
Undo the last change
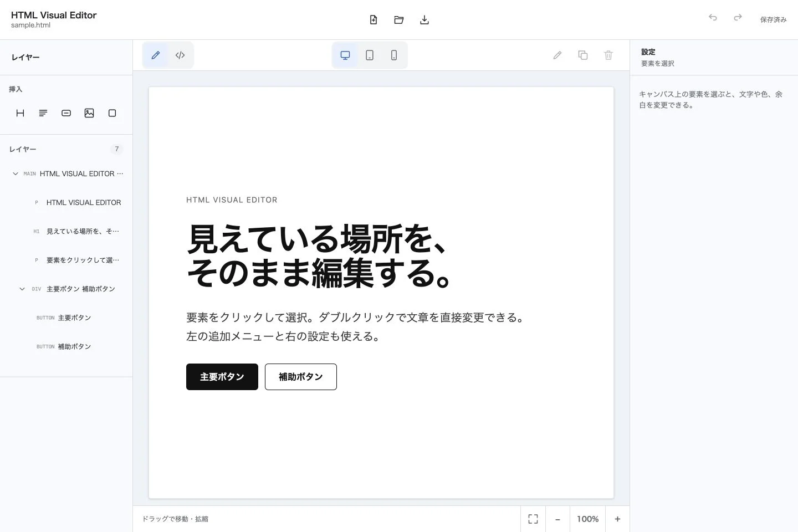point(713,18)
